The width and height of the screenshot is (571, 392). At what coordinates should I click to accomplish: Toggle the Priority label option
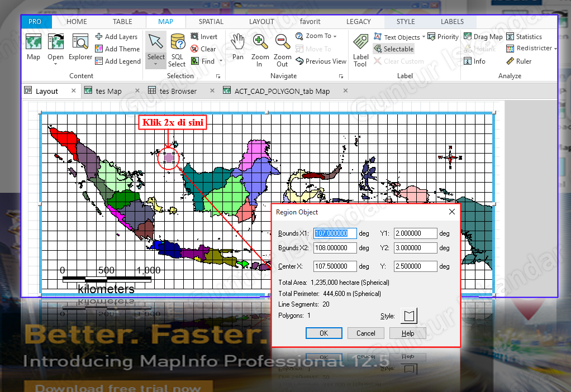click(x=445, y=36)
